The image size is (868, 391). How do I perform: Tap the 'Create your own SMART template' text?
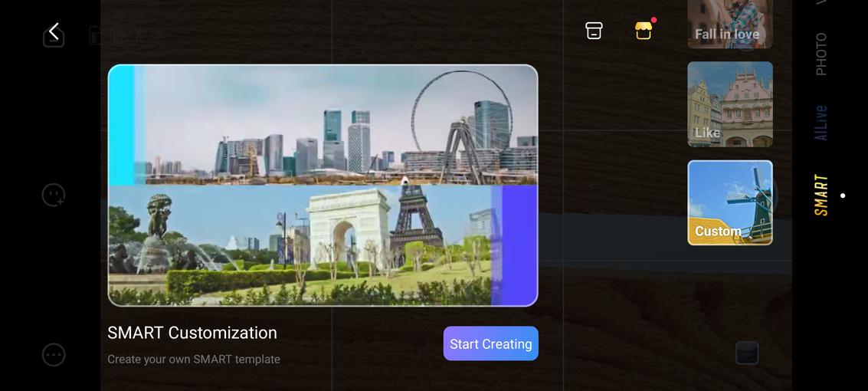pos(194,359)
